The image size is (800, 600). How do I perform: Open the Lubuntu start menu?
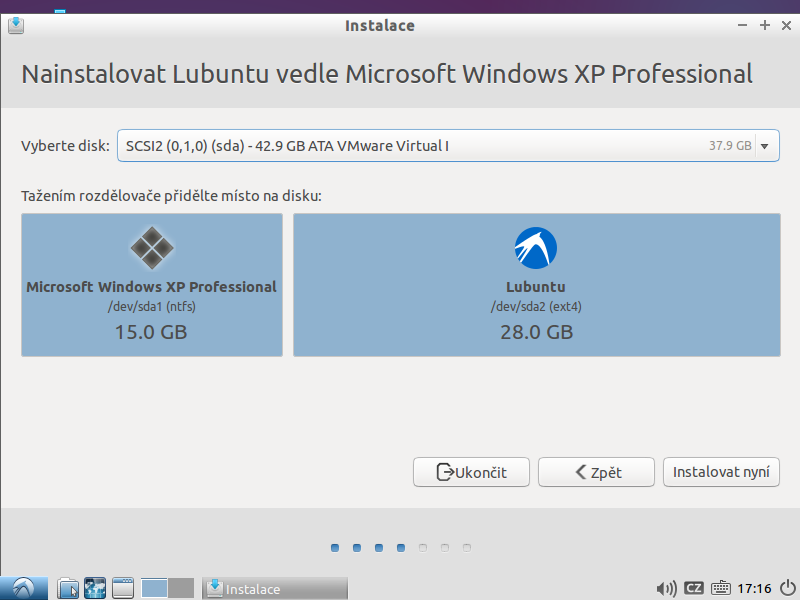pyautogui.click(x=24, y=588)
